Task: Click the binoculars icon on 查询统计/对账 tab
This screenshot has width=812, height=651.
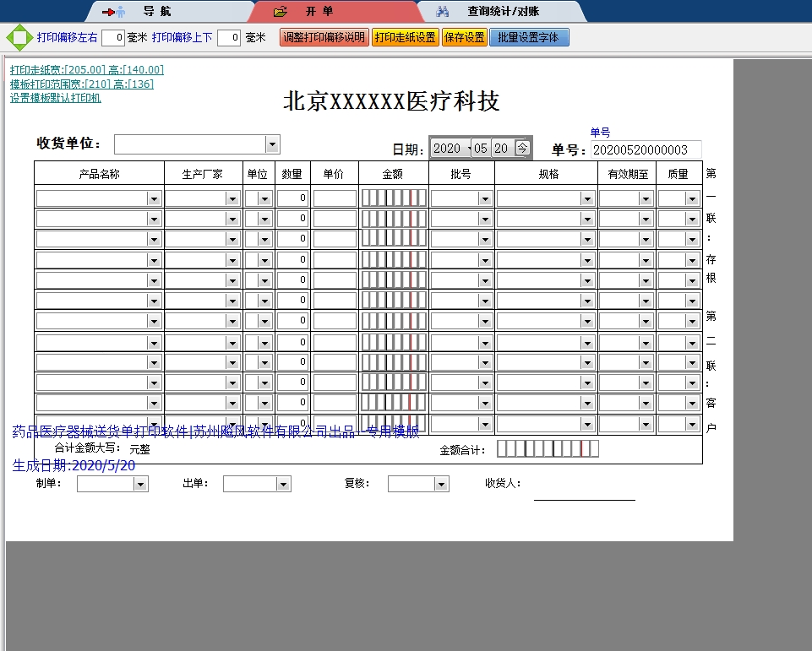Action: [x=443, y=10]
